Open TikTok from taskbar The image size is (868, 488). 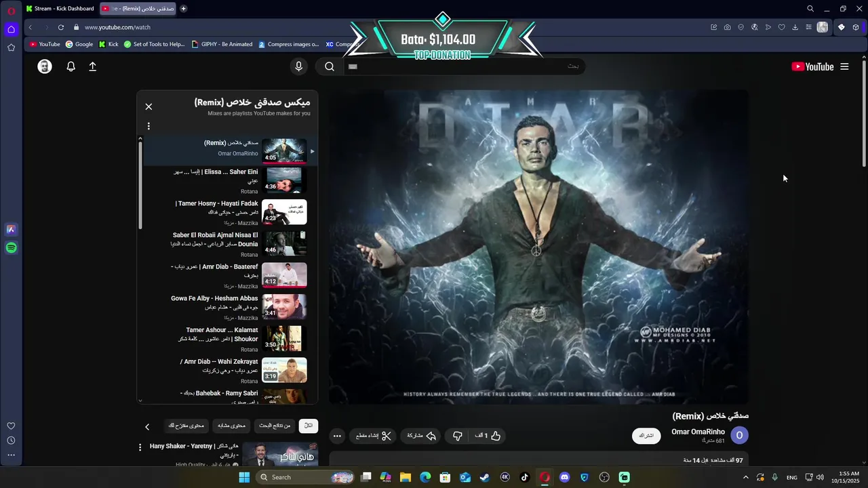(x=524, y=477)
